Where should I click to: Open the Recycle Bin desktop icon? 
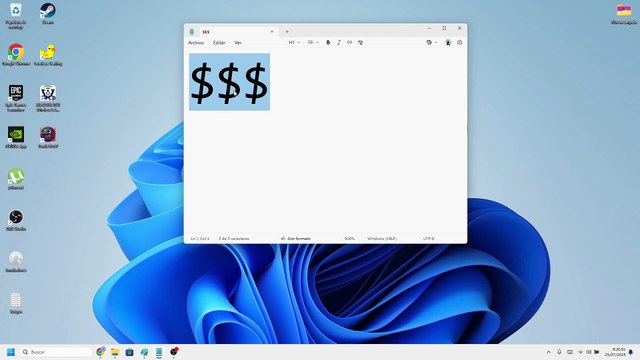click(x=16, y=16)
